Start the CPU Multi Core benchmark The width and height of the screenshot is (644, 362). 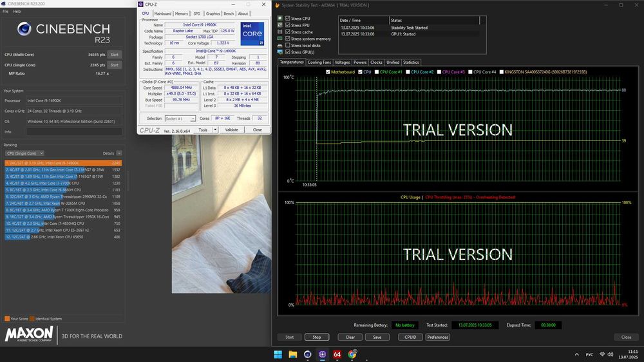pyautogui.click(x=114, y=55)
